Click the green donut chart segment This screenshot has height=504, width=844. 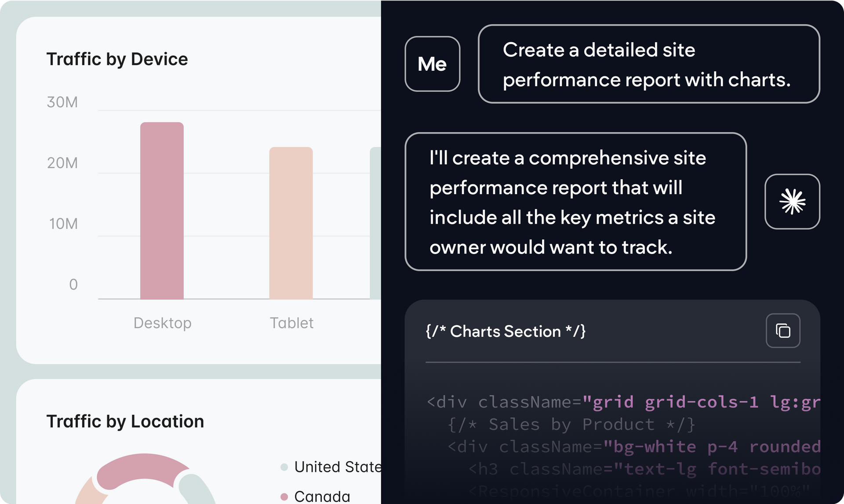point(196,489)
